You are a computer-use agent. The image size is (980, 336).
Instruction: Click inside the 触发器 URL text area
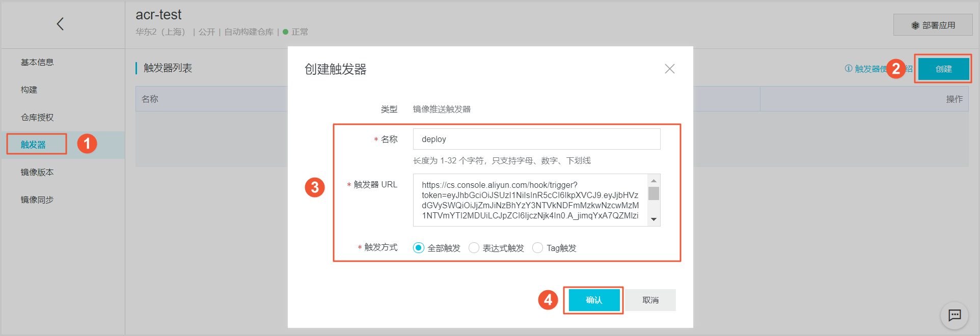pyautogui.click(x=530, y=200)
